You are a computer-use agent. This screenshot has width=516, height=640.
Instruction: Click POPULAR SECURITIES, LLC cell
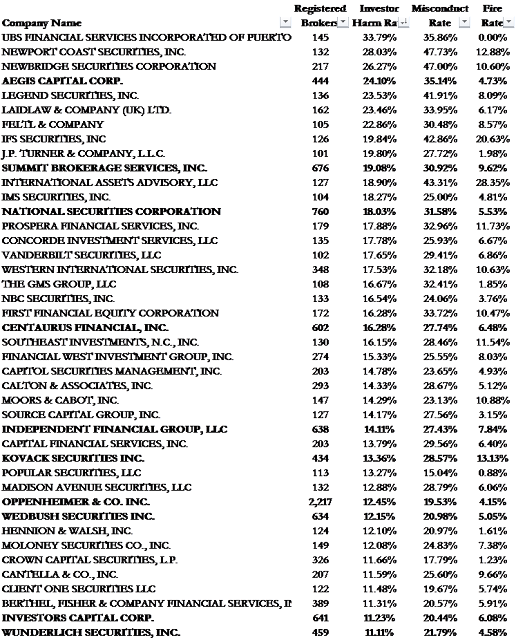[71, 473]
